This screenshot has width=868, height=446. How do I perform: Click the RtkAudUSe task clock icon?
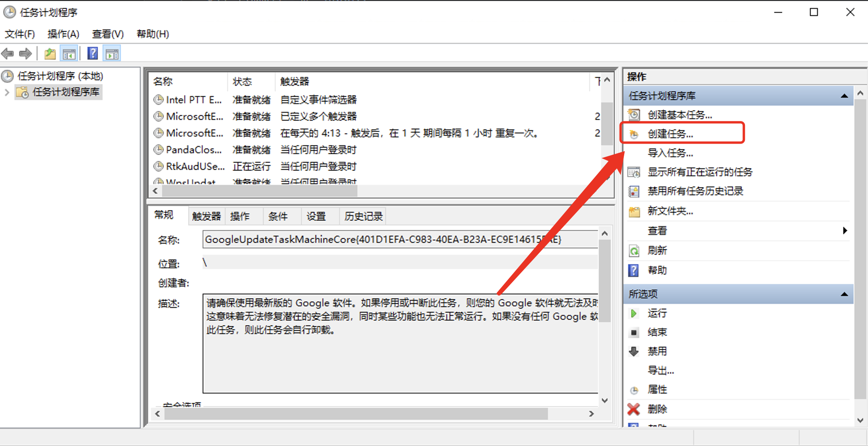(158, 166)
